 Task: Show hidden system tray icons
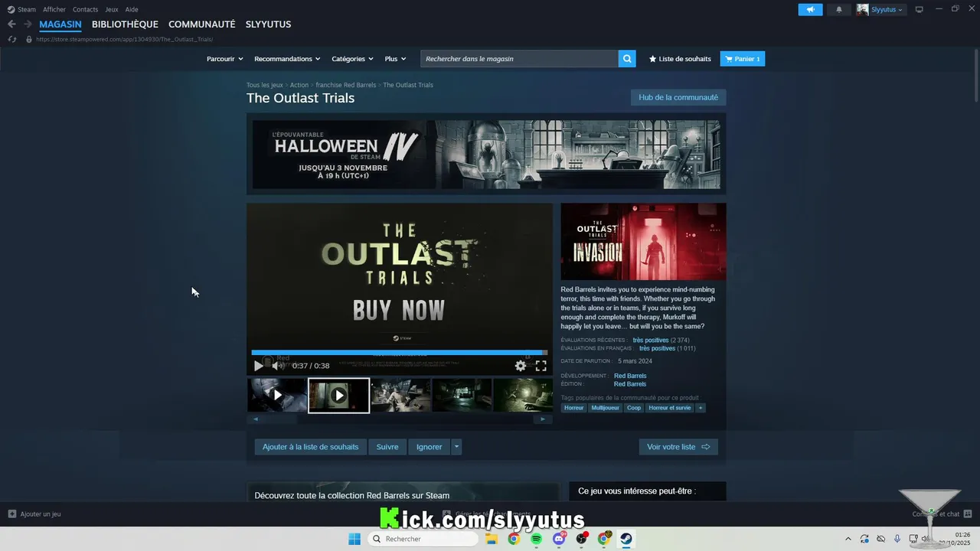coord(848,539)
